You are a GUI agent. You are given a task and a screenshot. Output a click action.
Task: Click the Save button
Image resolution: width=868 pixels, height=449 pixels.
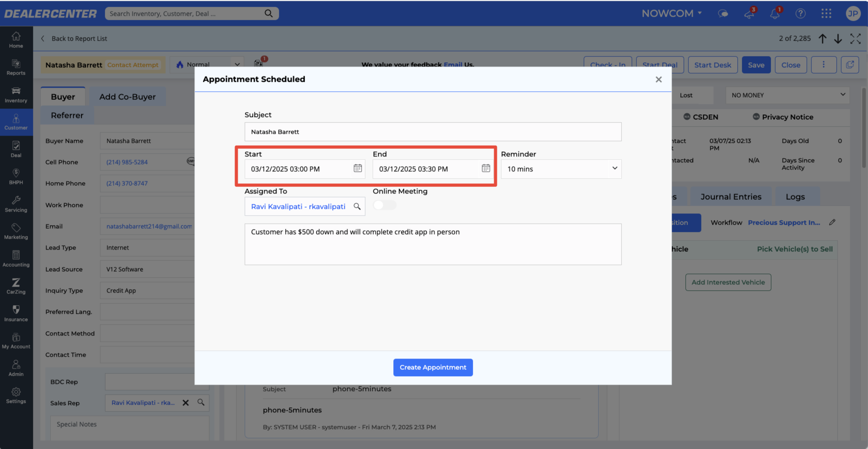[756, 65]
